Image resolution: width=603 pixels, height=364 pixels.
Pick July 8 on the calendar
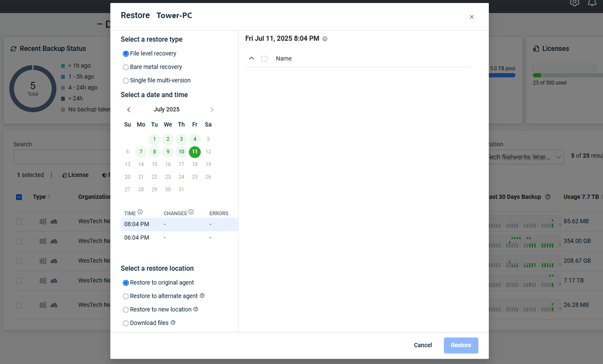(154, 152)
